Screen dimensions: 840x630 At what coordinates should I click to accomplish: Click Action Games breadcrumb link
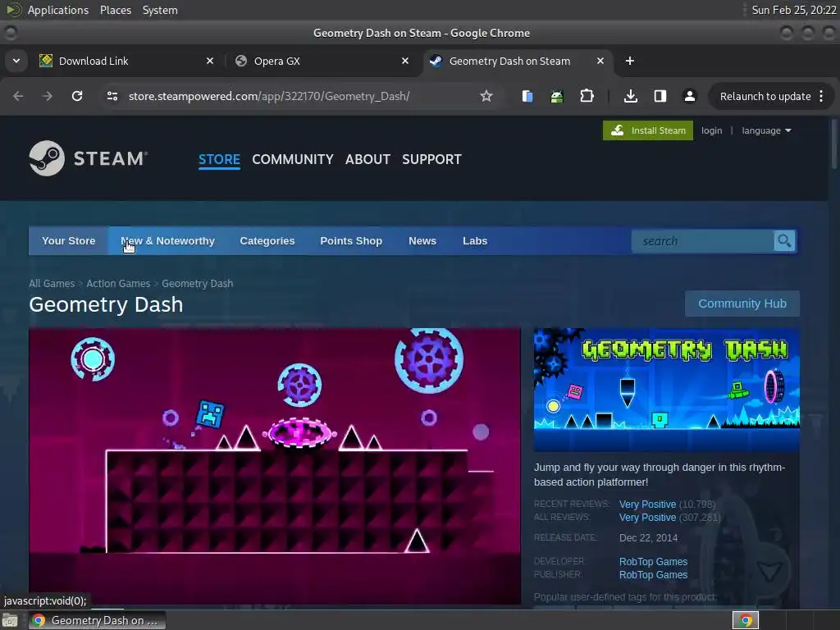(118, 283)
